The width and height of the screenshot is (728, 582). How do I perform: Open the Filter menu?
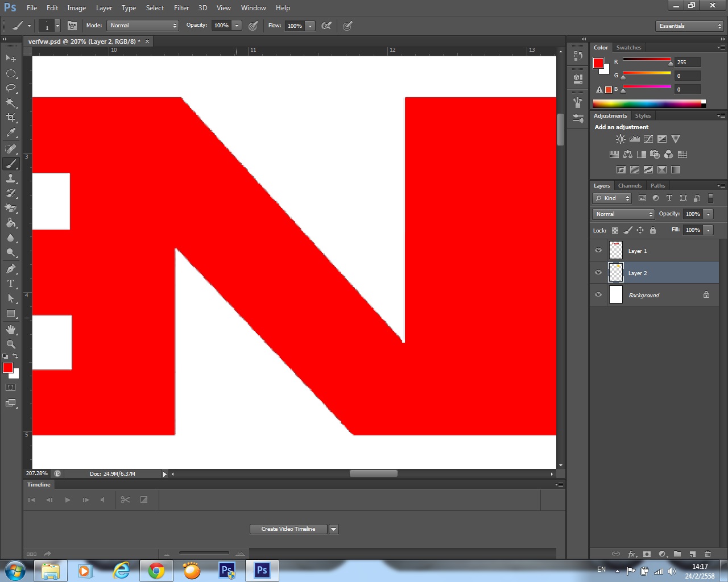coord(181,8)
